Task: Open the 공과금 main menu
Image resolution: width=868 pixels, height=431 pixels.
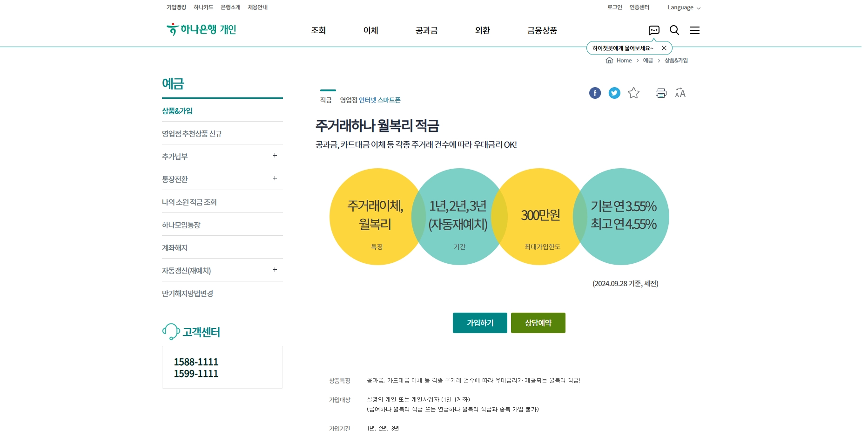Action: click(426, 30)
